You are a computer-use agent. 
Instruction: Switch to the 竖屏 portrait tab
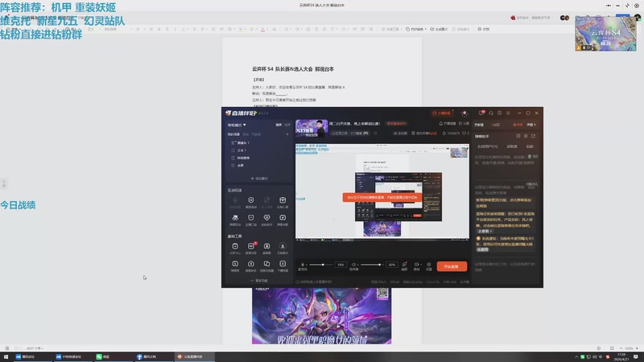pyautogui.click(x=287, y=125)
